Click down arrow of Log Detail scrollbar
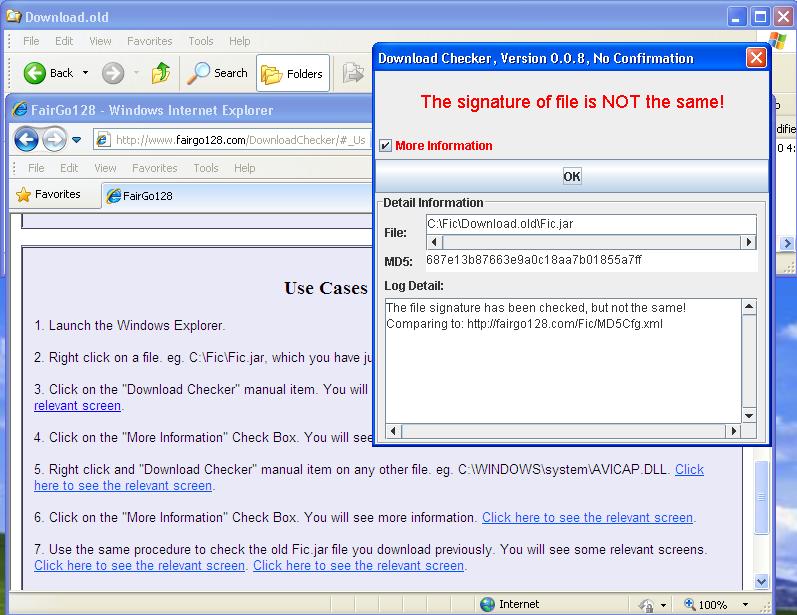 pos(749,415)
